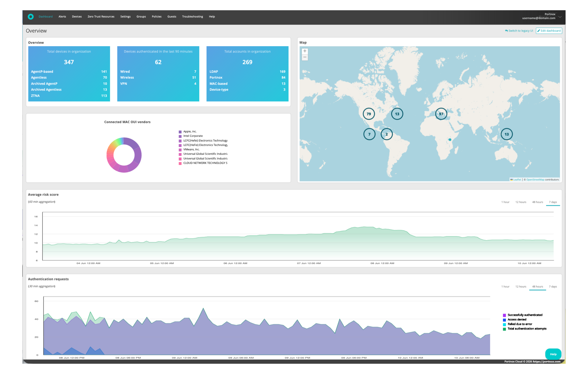This screenshot has height=374, width=588.
Task: Open the map cluster showing 7
Action: (369, 134)
